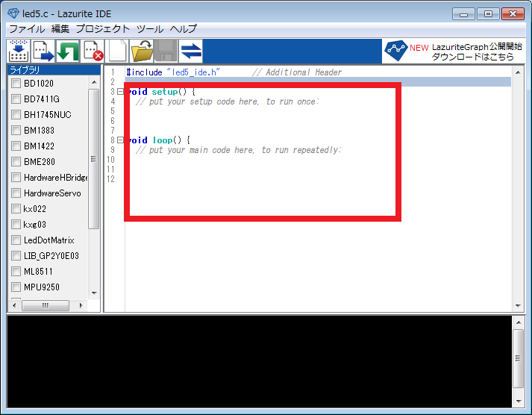Open the 編集 menu
This screenshot has width=532, height=415.
click(60, 29)
